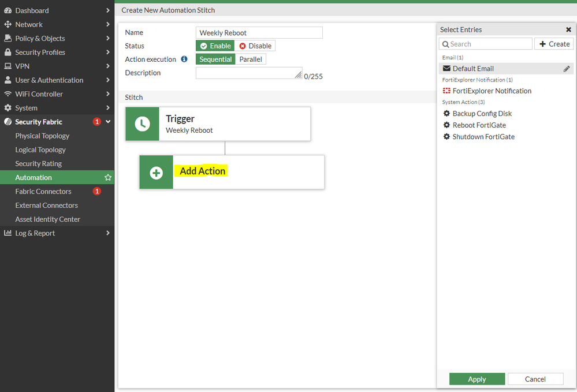Image resolution: width=577 pixels, height=392 pixels.
Task: Click the System gear icon
Action: point(8,108)
